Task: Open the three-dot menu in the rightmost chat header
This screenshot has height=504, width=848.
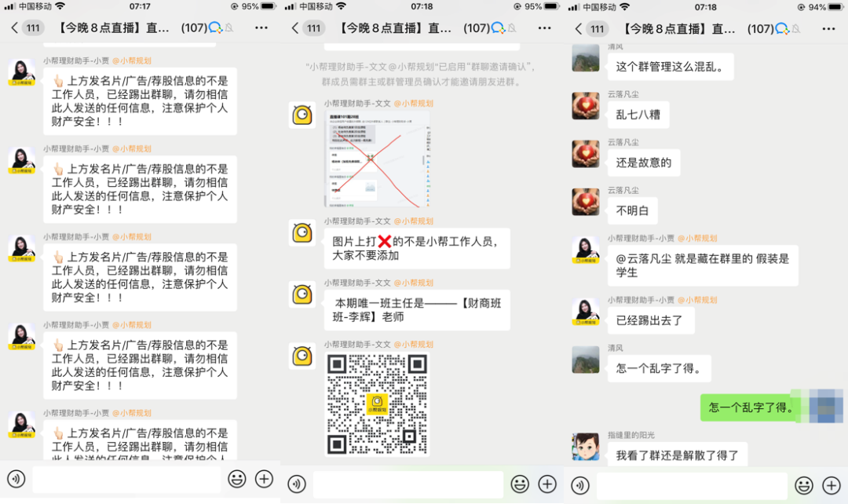Action: click(828, 28)
